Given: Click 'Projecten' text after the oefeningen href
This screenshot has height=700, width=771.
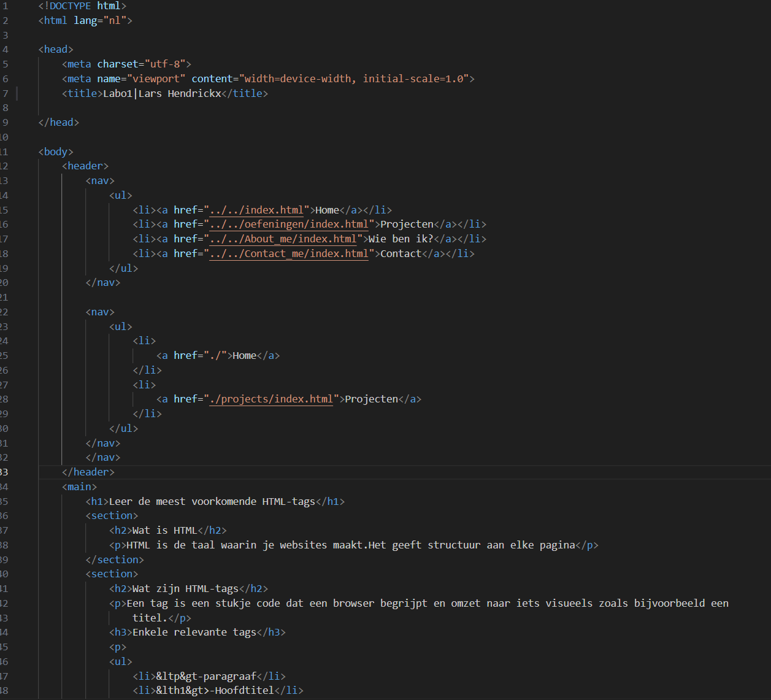Looking at the screenshot, I should 407,225.
